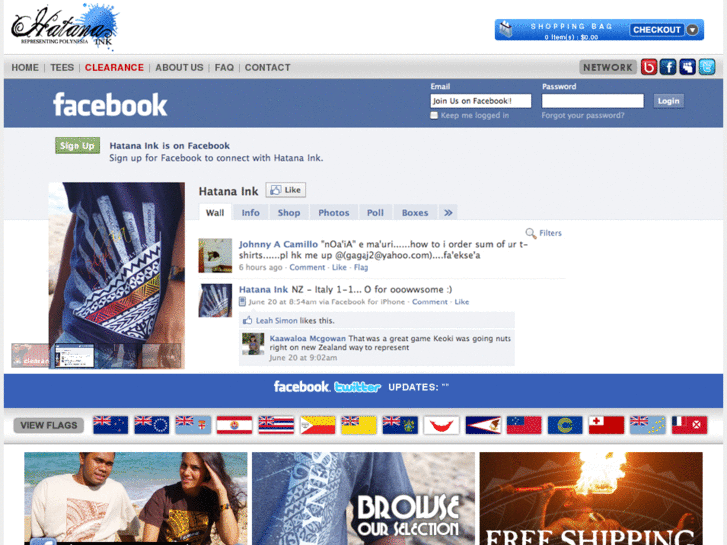The height and width of the screenshot is (545, 727).
Task: Open Johnny A Camillo's profile link
Action: 278,244
